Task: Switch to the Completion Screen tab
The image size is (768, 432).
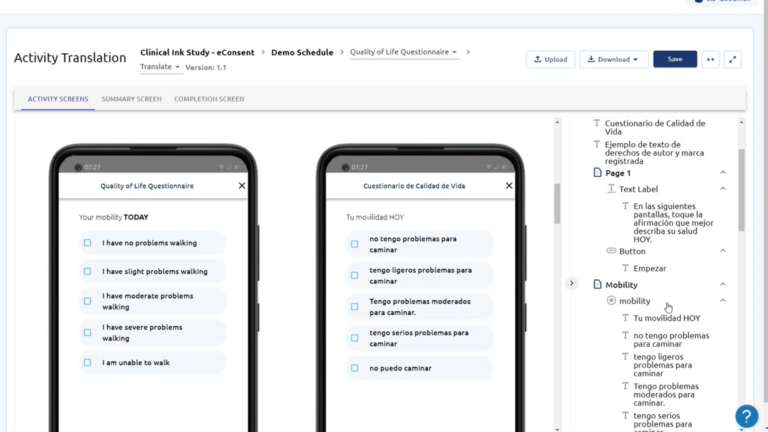Action: (x=209, y=99)
